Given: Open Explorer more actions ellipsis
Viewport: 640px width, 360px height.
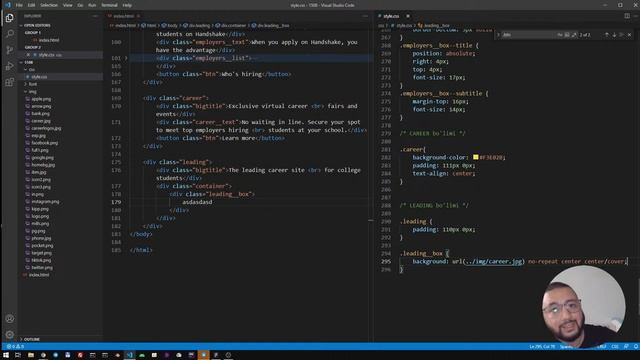Looking at the screenshot, I should click(x=96, y=16).
